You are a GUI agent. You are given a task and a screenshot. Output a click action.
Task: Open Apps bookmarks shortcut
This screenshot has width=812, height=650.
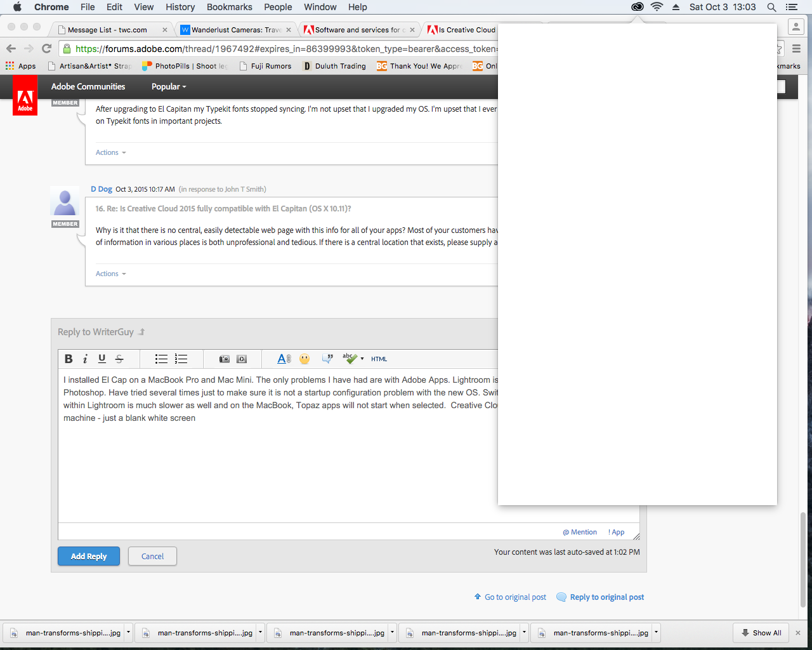click(20, 66)
